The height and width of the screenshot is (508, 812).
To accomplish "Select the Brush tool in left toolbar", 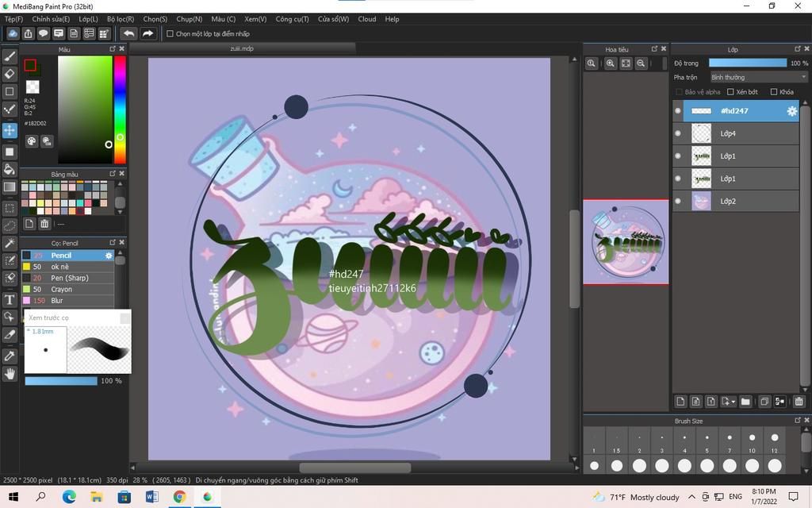I will tap(10, 56).
